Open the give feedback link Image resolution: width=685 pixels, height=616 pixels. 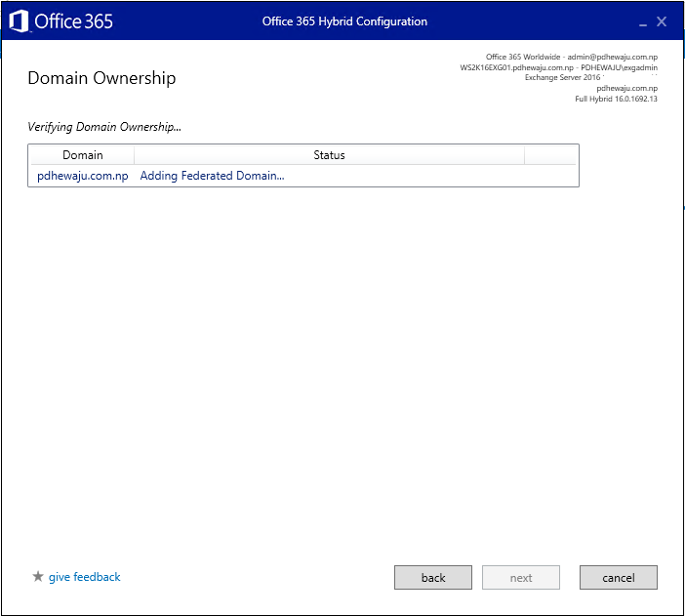click(x=84, y=577)
